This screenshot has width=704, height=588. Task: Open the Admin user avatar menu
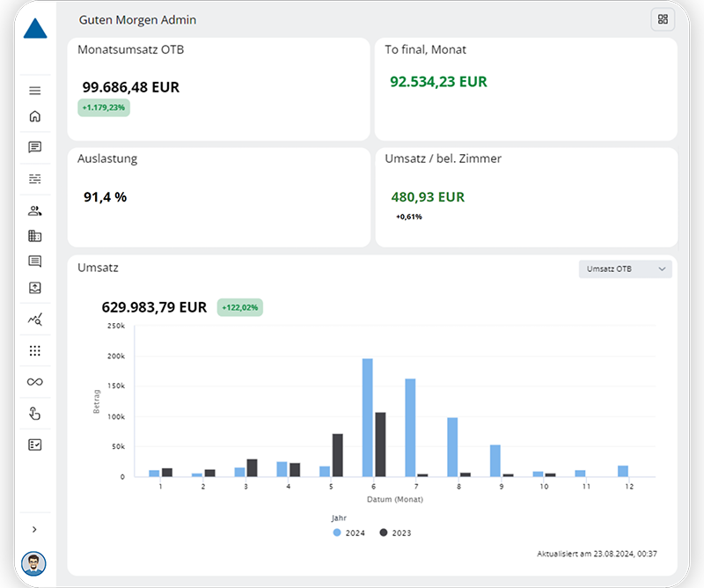click(x=33, y=562)
